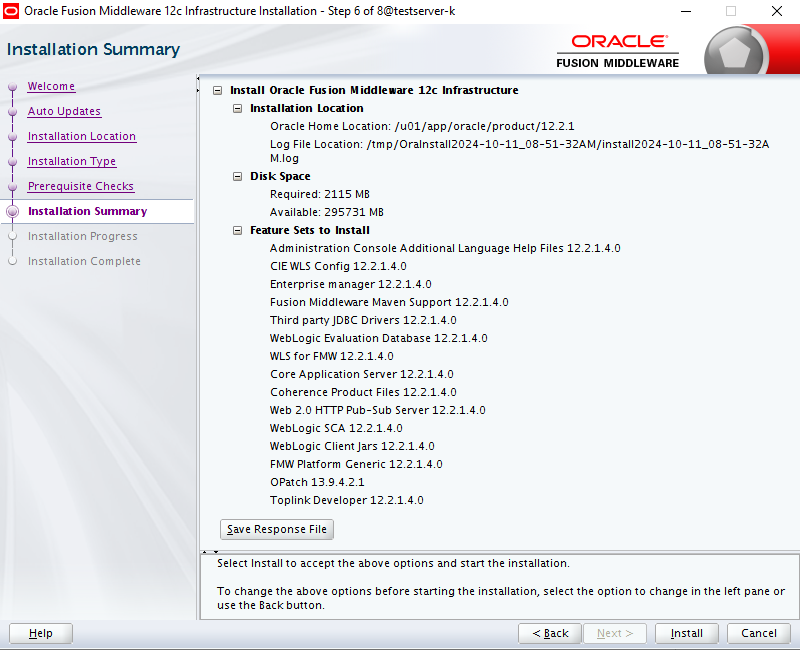
Task: Select the Log File Location row
Action: 519,151
